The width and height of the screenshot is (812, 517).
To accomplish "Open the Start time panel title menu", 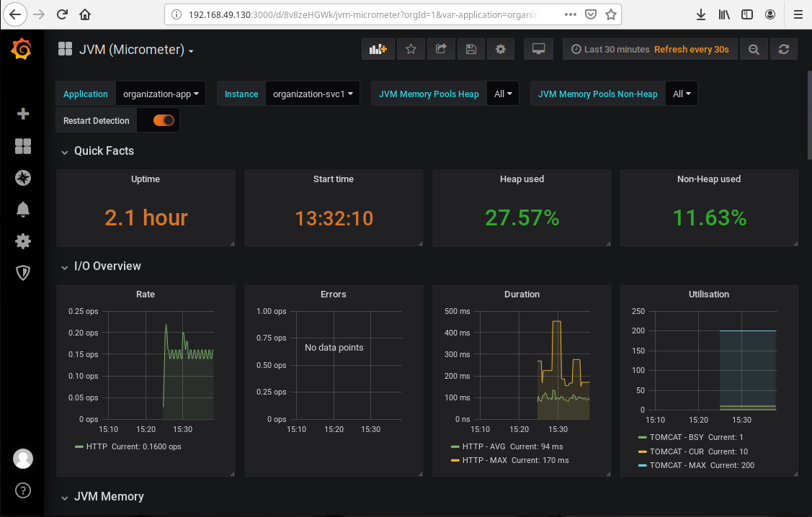I will 334,179.
